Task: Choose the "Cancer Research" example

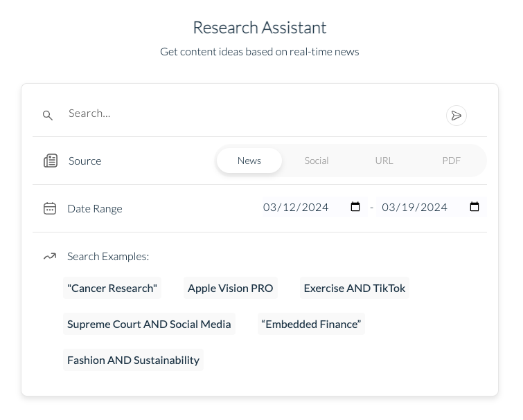Action: point(112,288)
